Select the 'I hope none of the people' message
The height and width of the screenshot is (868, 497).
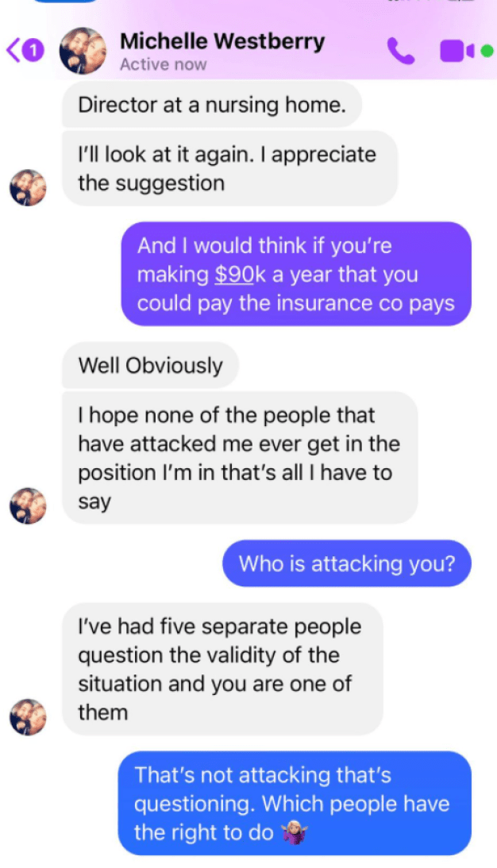click(x=239, y=458)
